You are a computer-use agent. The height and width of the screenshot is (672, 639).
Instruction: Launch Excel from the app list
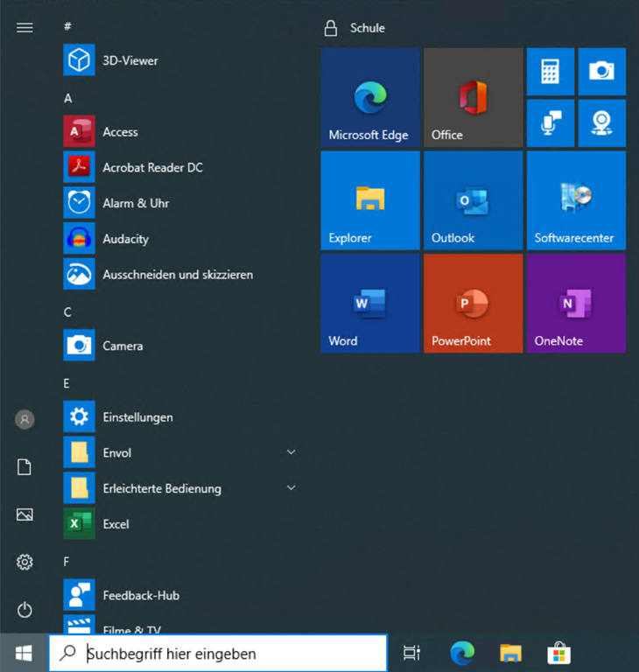pos(116,524)
